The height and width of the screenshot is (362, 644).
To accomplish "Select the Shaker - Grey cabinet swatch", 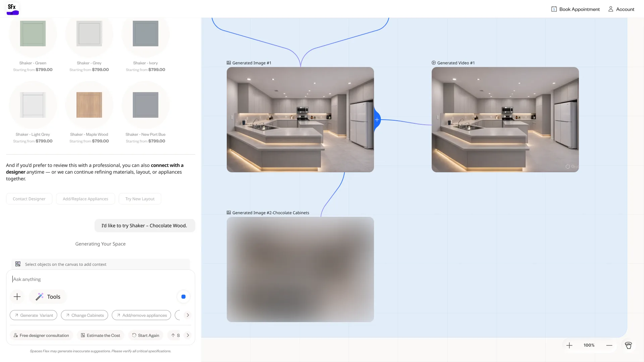I will [89, 34].
